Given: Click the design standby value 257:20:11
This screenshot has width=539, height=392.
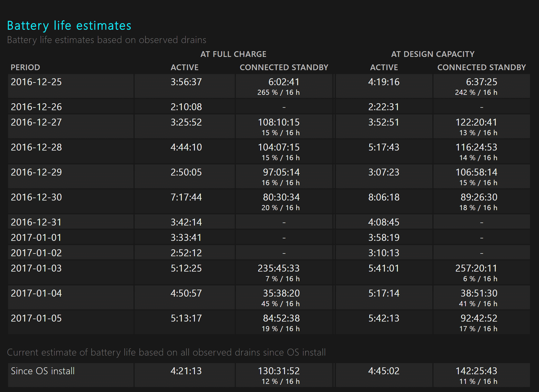Looking at the screenshot, I should click(x=476, y=268).
